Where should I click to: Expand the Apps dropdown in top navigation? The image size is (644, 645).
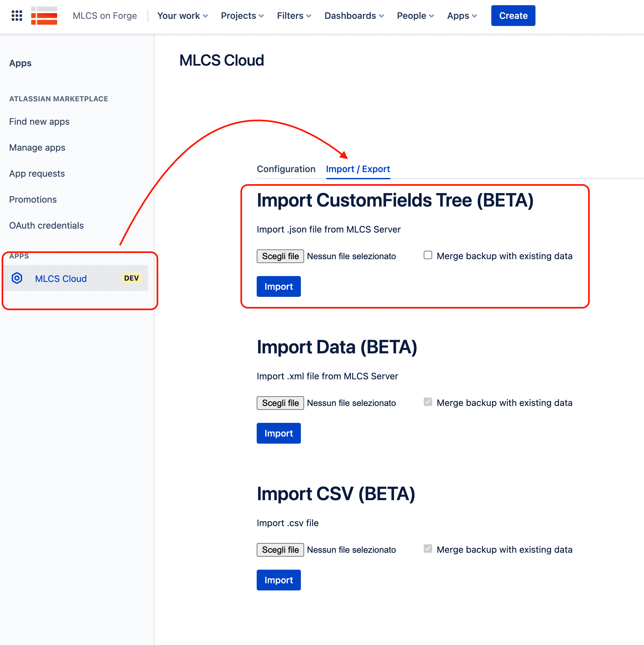[x=462, y=16]
